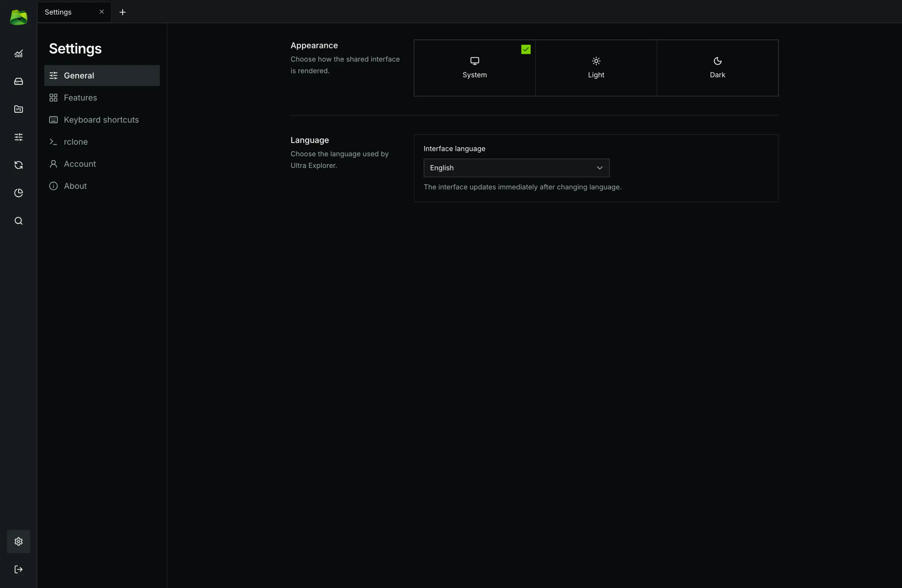Open the analytics chart sidebar icon
The width and height of the screenshot is (902, 588).
pyautogui.click(x=18, y=54)
